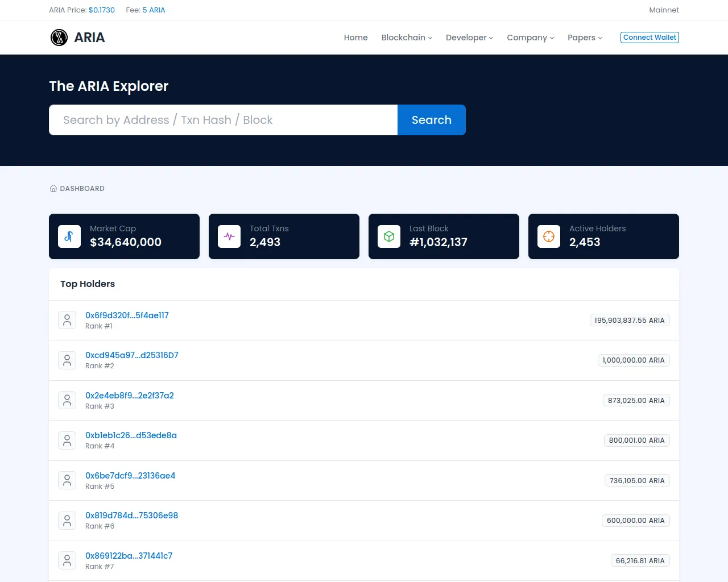Click the Market Cap card icon

69,236
